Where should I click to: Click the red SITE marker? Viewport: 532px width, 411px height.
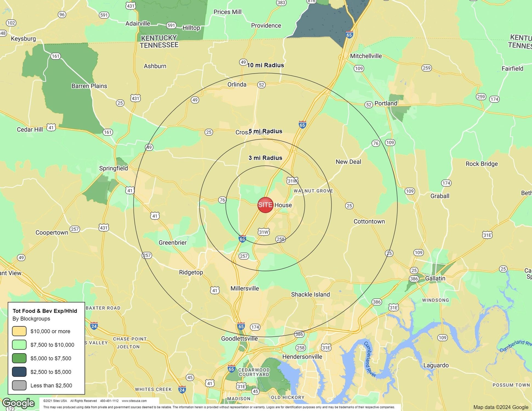pos(265,205)
